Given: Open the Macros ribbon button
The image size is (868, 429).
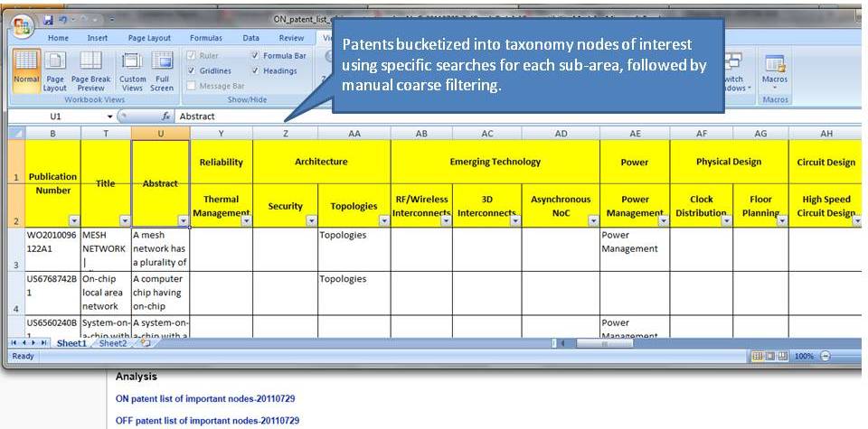Looking at the screenshot, I should click(x=774, y=70).
